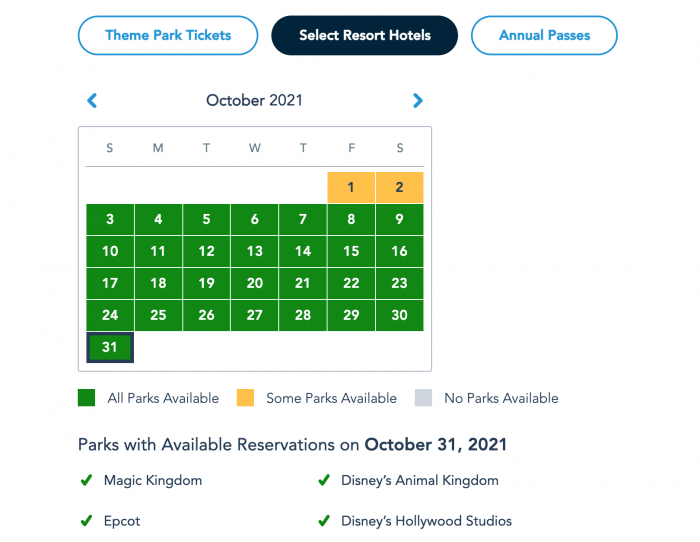Select October 24 on the calendar

110,315
